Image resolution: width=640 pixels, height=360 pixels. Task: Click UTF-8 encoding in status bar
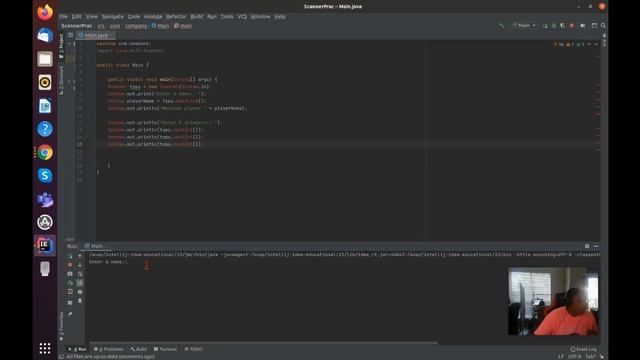574,356
